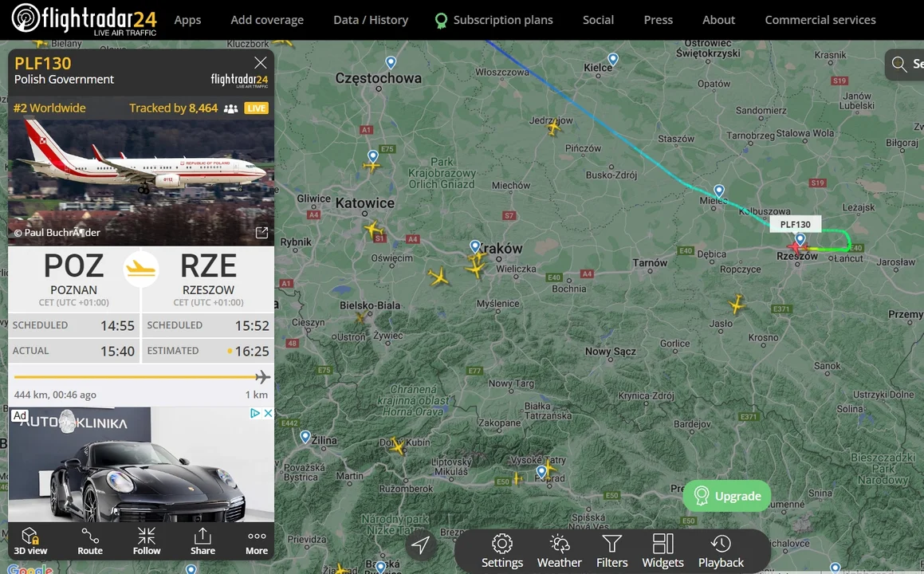The width and height of the screenshot is (924, 574).
Task: Follow the PLF130 aircraft
Action: [x=147, y=541]
